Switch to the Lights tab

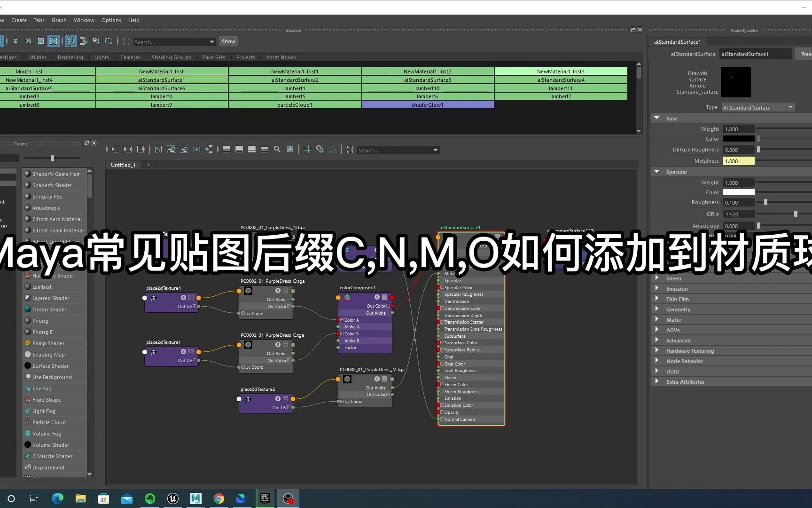[101, 57]
